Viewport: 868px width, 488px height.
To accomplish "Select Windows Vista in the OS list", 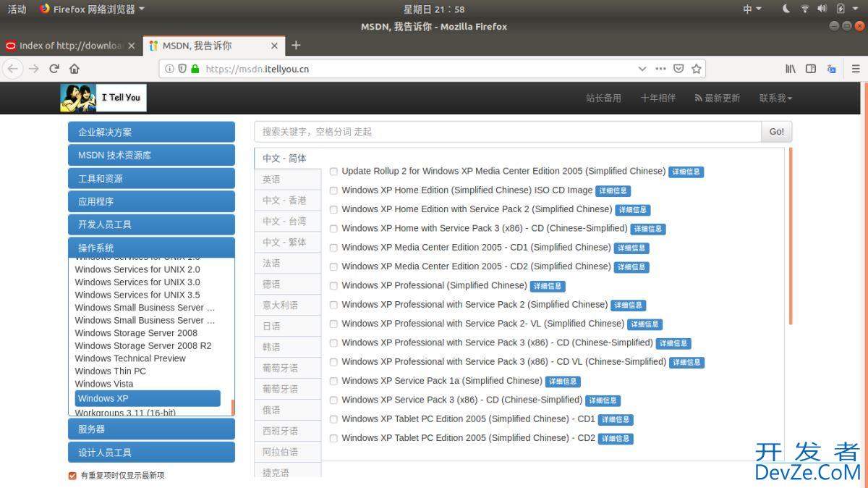I will click(104, 384).
